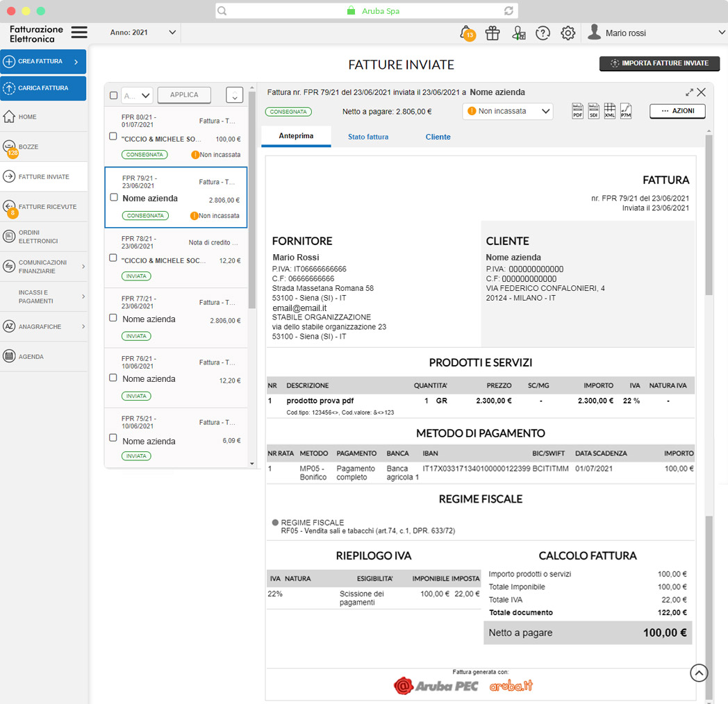Image resolution: width=728 pixels, height=704 pixels.
Task: Open settings gear icon
Action: 568,33
